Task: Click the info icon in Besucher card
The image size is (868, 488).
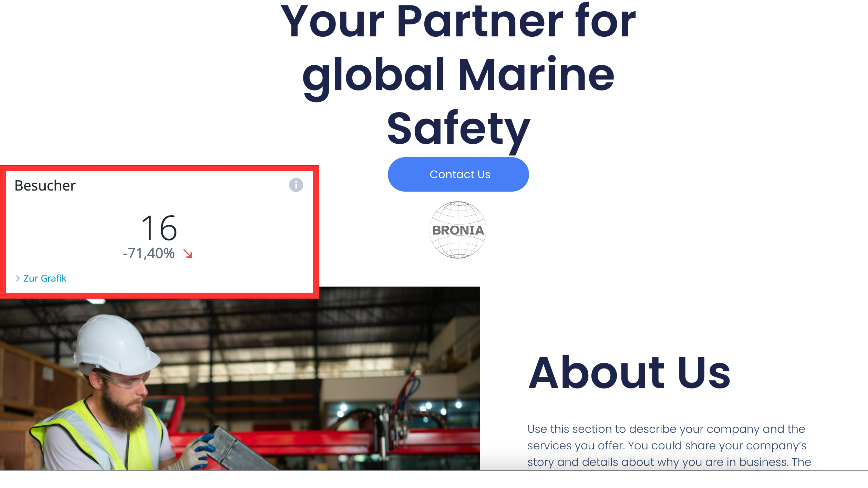Action: pos(296,185)
